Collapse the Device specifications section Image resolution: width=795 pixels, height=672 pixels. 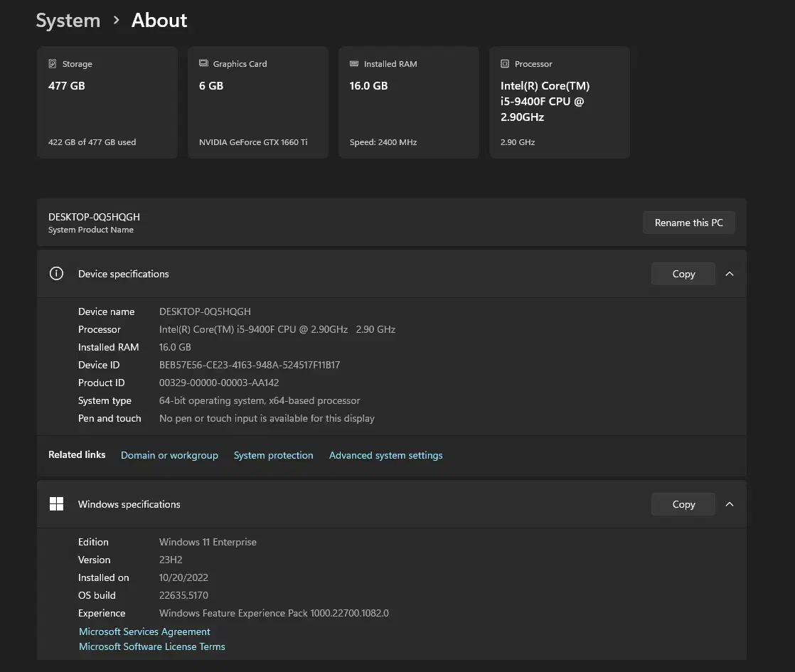coord(729,274)
